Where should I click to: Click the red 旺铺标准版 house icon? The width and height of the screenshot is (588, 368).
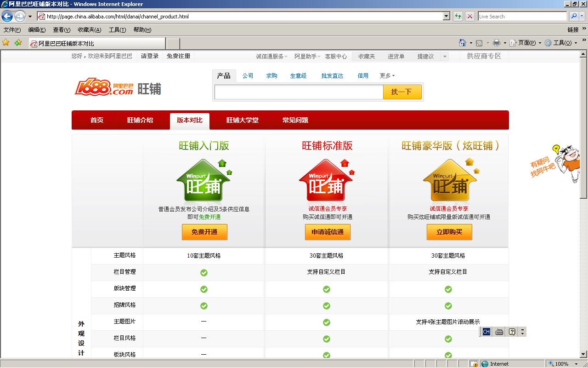[x=327, y=180]
